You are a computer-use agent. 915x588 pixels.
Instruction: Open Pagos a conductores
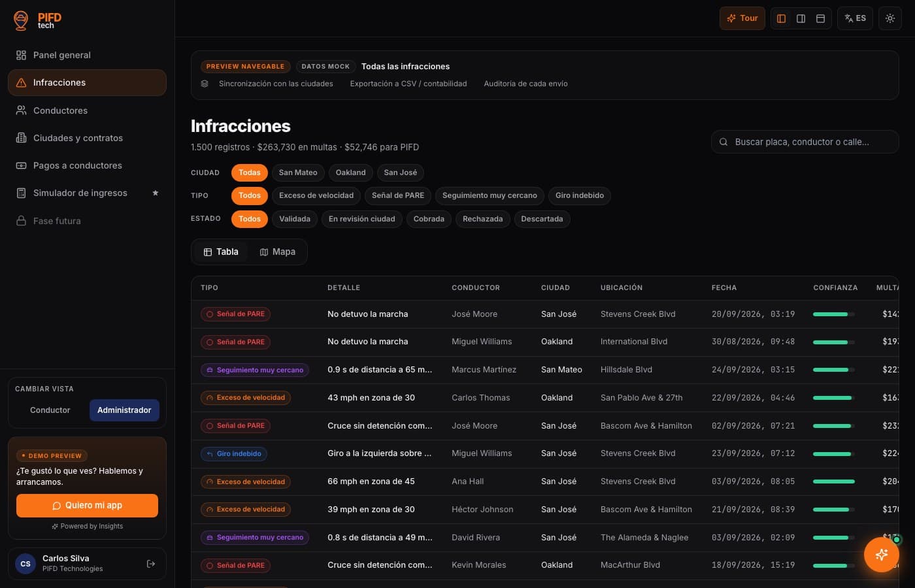[x=87, y=165]
